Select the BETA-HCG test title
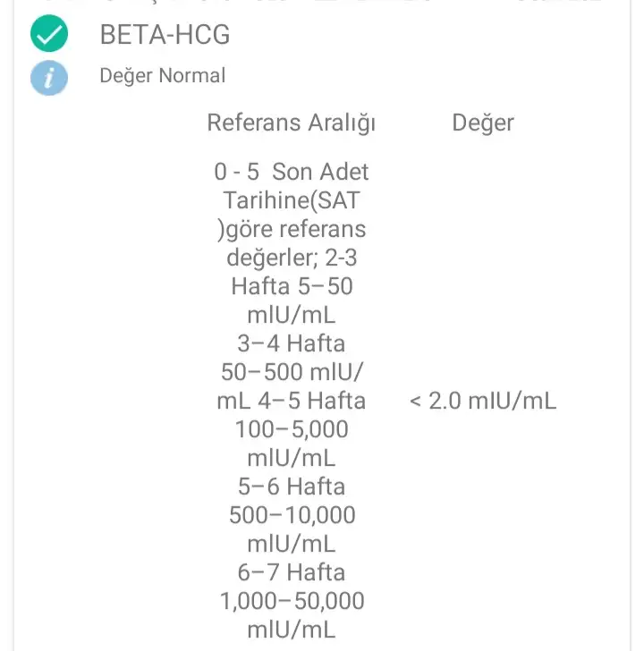Screen dimensions: 644x651 (x=165, y=35)
